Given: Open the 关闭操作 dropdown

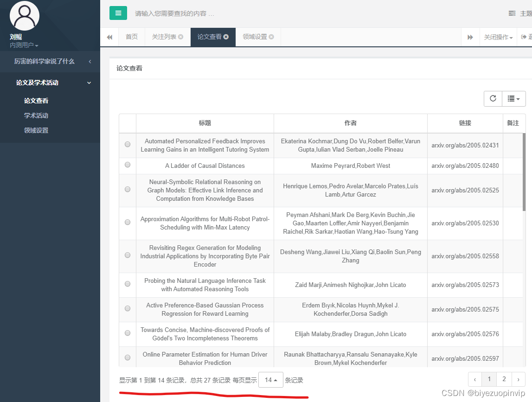Looking at the screenshot, I should [x=498, y=37].
